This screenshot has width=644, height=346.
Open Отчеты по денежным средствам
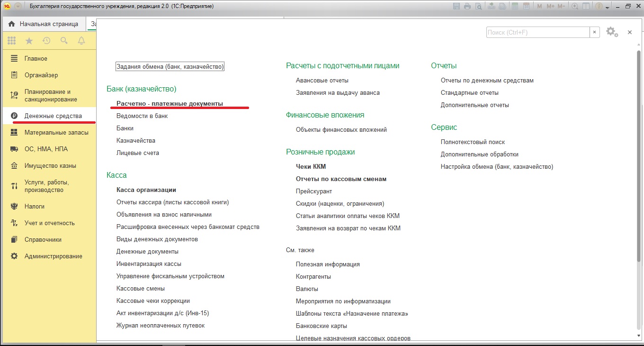tap(487, 80)
